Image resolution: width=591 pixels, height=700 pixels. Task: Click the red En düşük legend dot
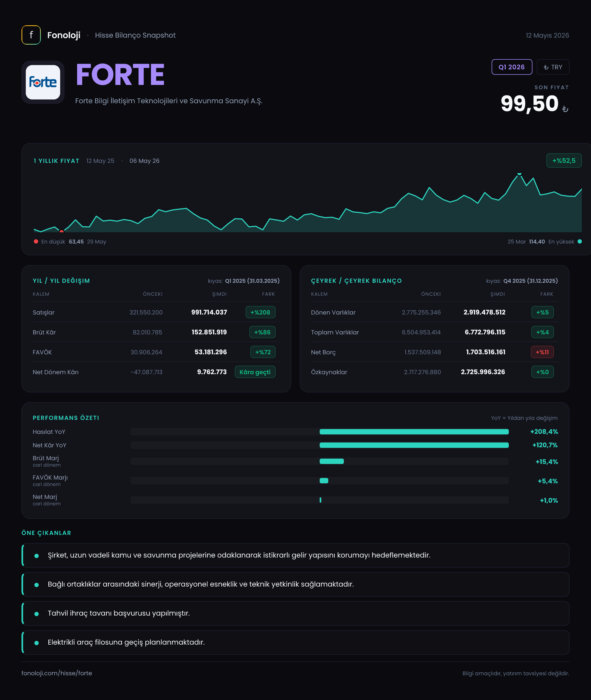[x=36, y=241]
